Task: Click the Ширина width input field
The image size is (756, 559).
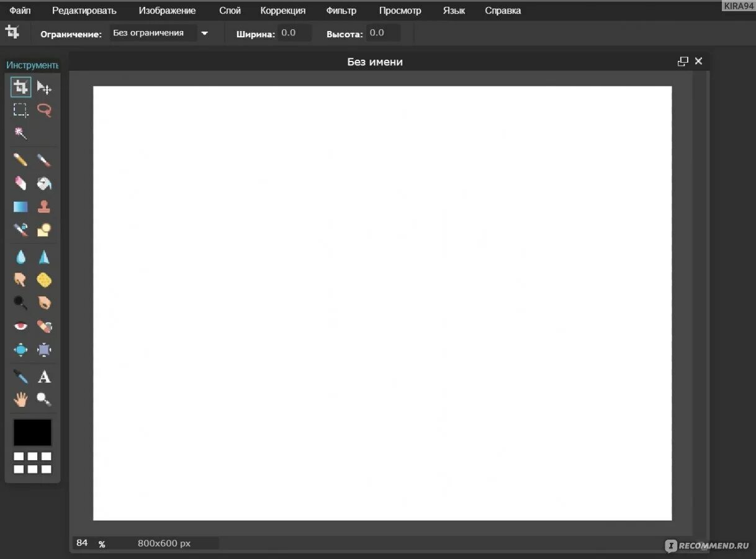Action: pos(294,33)
